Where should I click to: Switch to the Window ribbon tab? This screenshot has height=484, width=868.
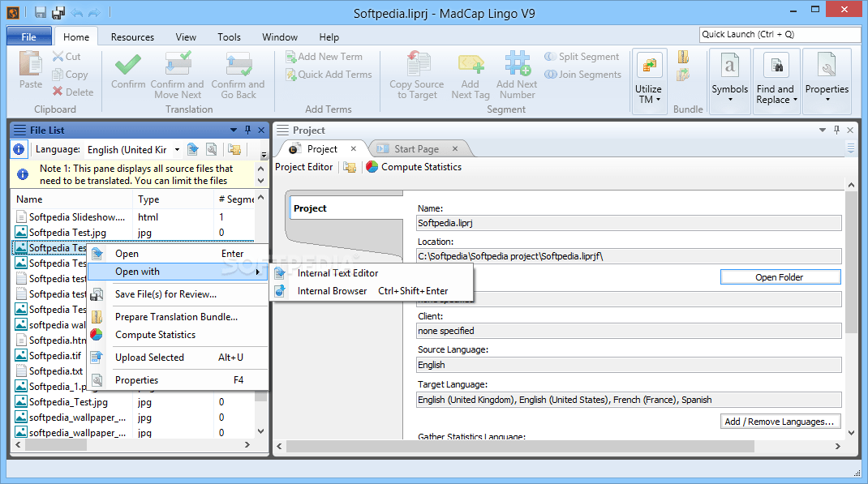tap(280, 37)
